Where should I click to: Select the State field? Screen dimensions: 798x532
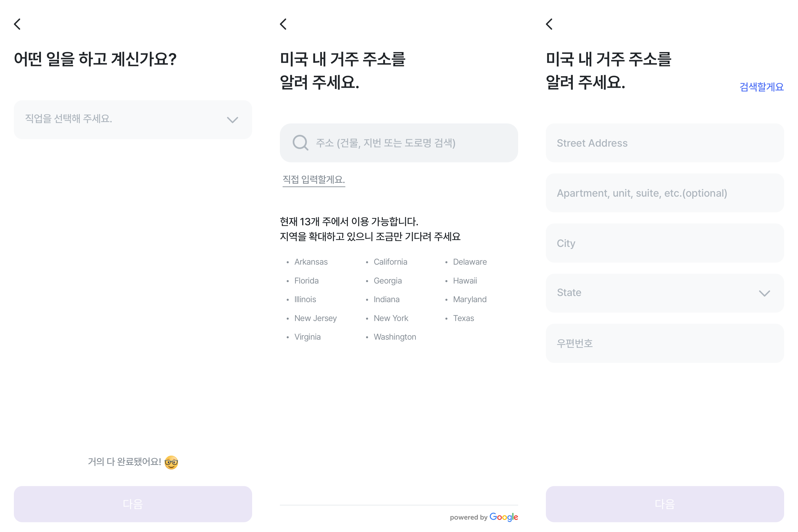(665, 293)
